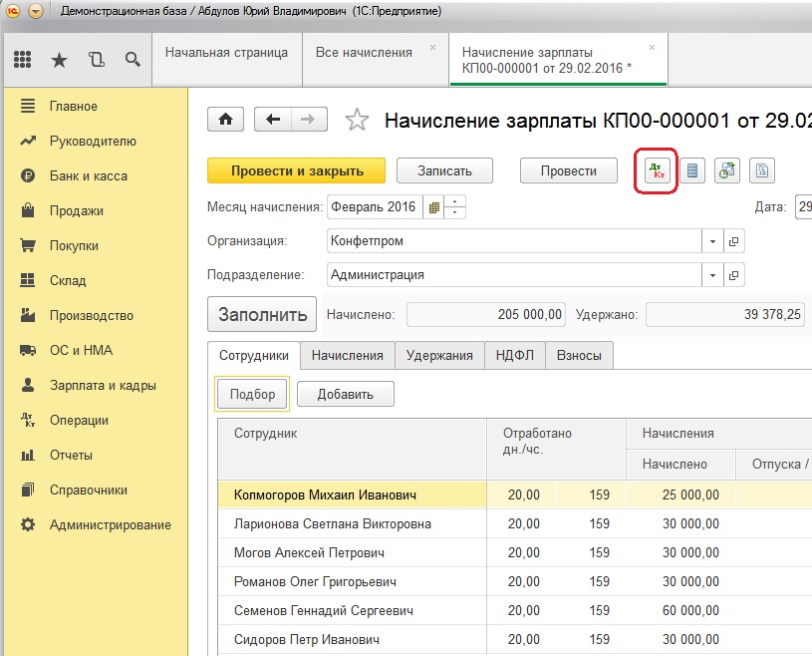Go back with the left arrow
812x656 pixels.
(273, 120)
